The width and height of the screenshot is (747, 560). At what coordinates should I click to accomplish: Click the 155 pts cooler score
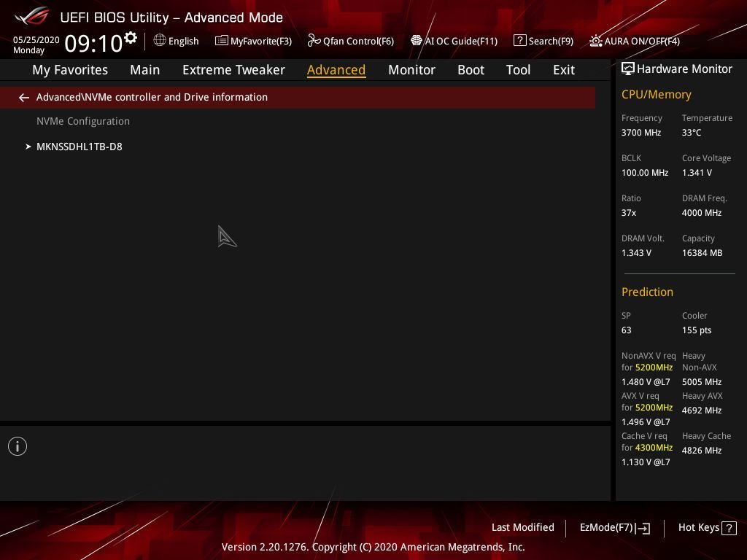tap(697, 330)
